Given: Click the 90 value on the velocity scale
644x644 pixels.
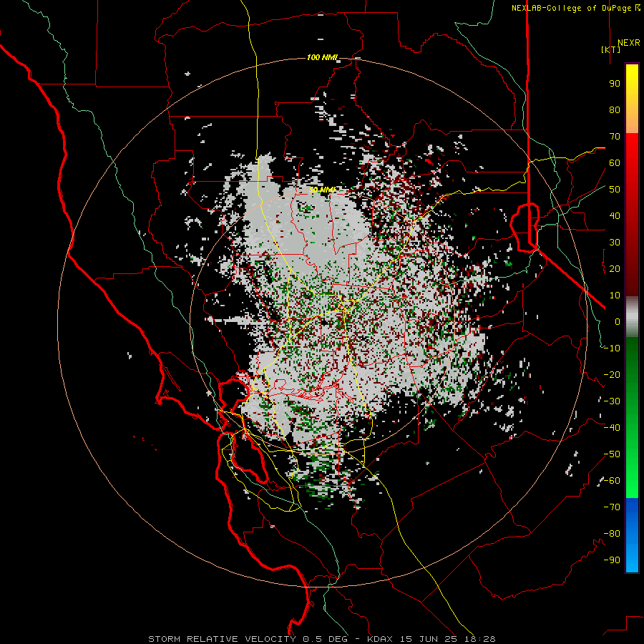Looking at the screenshot, I should pyautogui.click(x=615, y=84).
